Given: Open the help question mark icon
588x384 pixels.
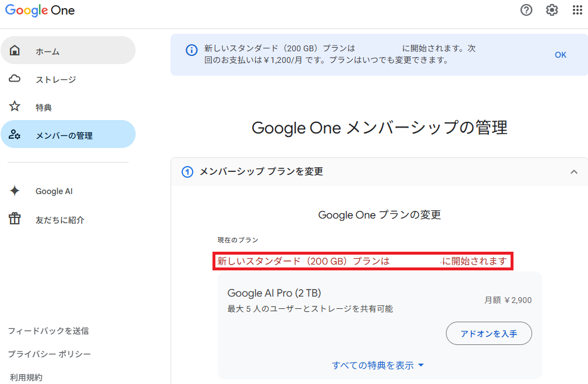Looking at the screenshot, I should (526, 10).
